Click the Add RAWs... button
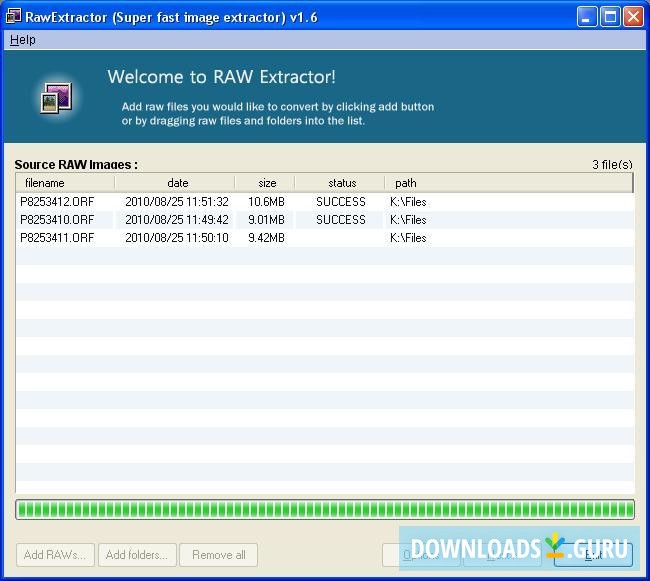Screen dimensions: 650x581 tap(55, 555)
